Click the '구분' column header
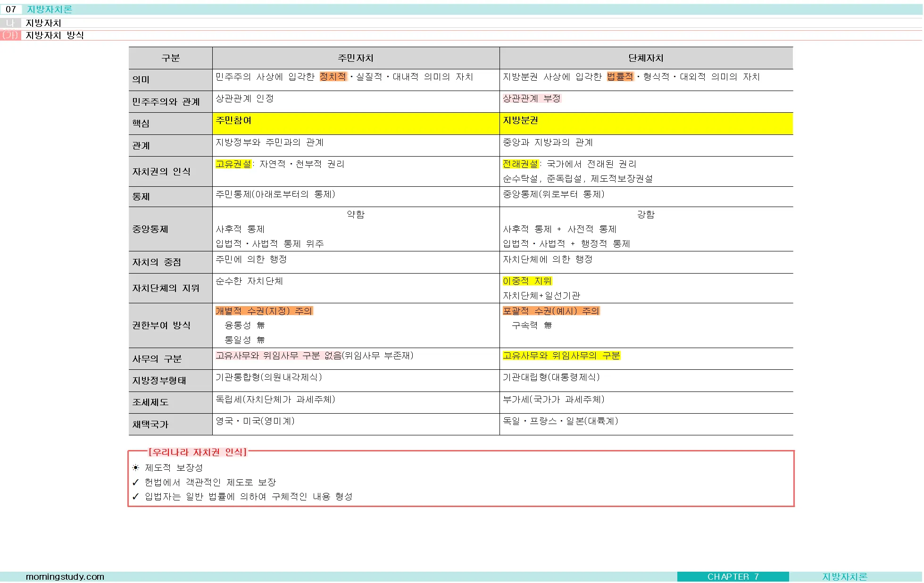The image size is (924, 583). (x=170, y=58)
